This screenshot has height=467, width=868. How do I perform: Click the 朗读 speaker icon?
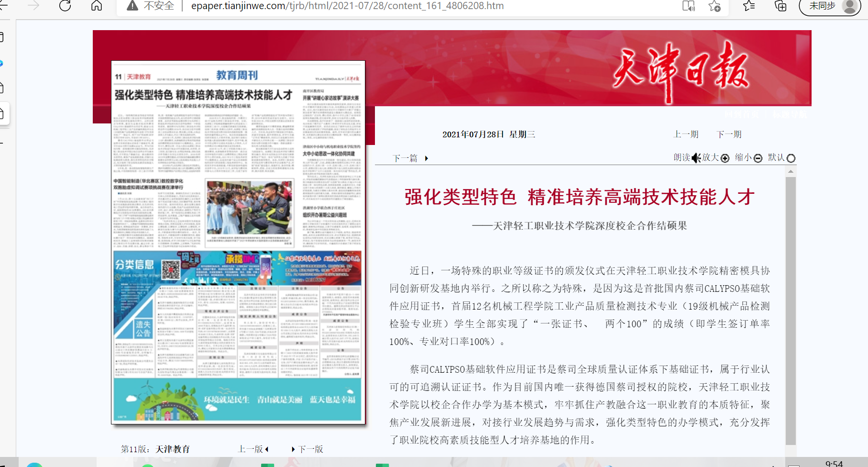click(696, 158)
